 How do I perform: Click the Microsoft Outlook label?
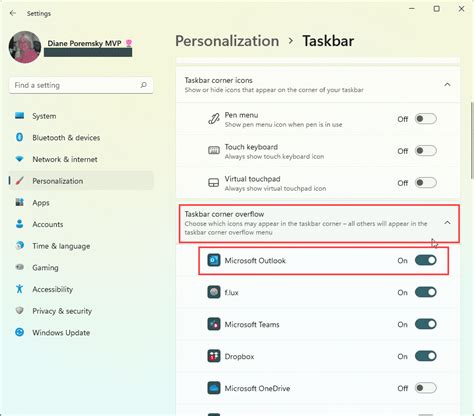pos(255,261)
